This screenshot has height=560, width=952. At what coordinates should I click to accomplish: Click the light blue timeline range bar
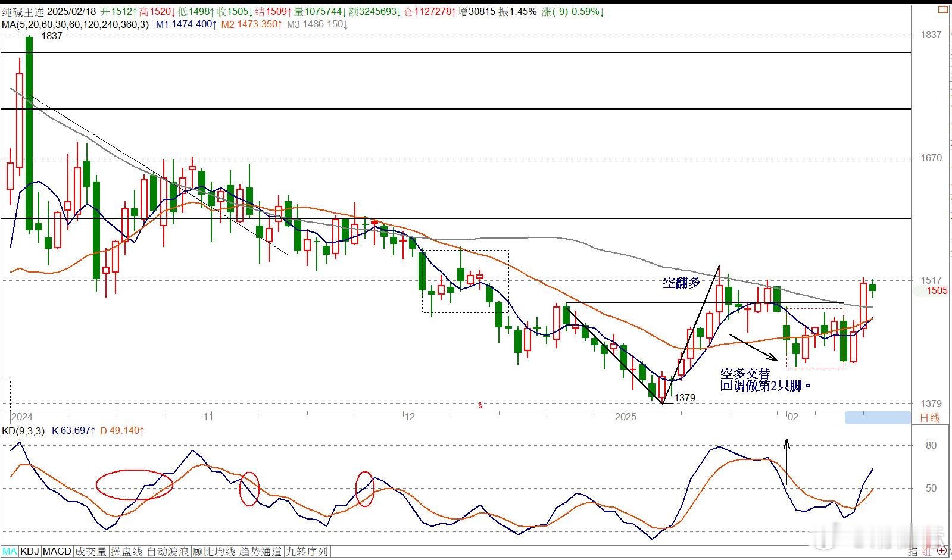pos(878,417)
